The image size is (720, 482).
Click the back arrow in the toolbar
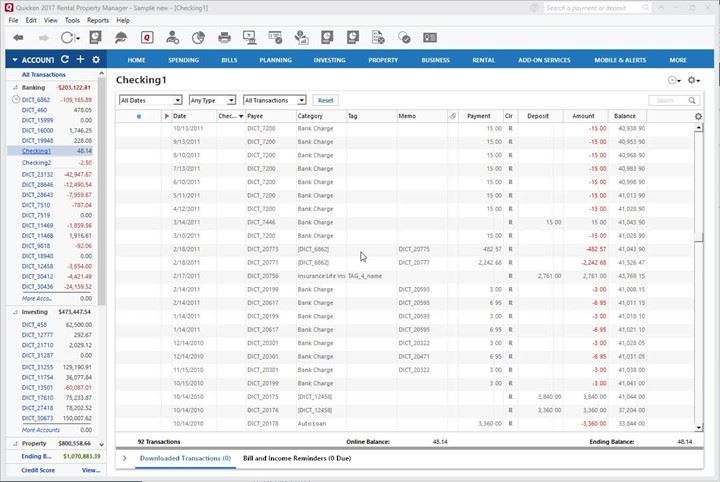click(x=18, y=37)
